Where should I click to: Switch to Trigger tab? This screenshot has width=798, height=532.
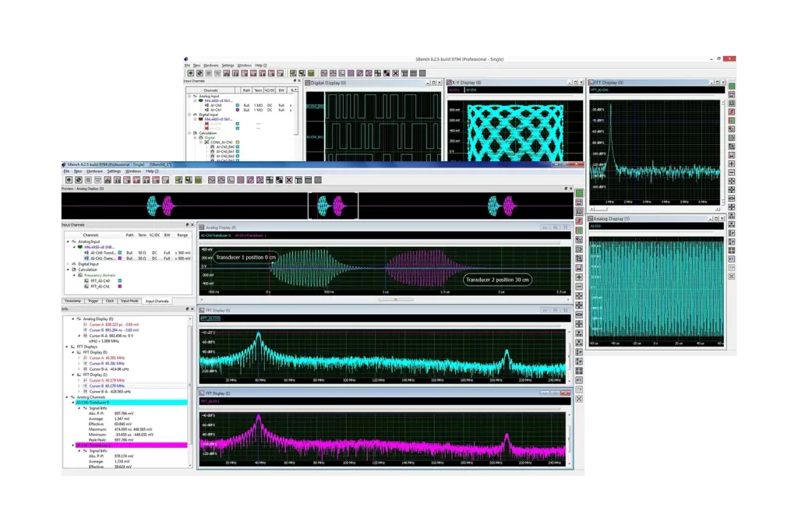tap(94, 301)
